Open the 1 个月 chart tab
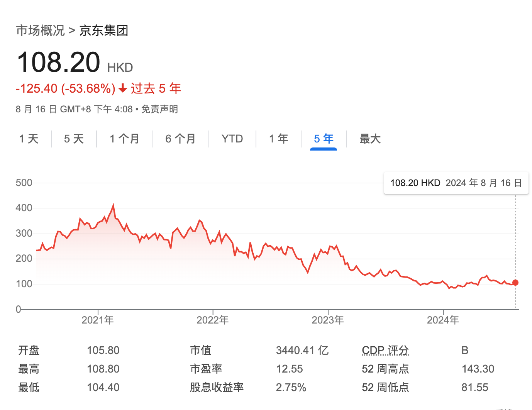532x410 pixels. pyautogui.click(x=124, y=139)
